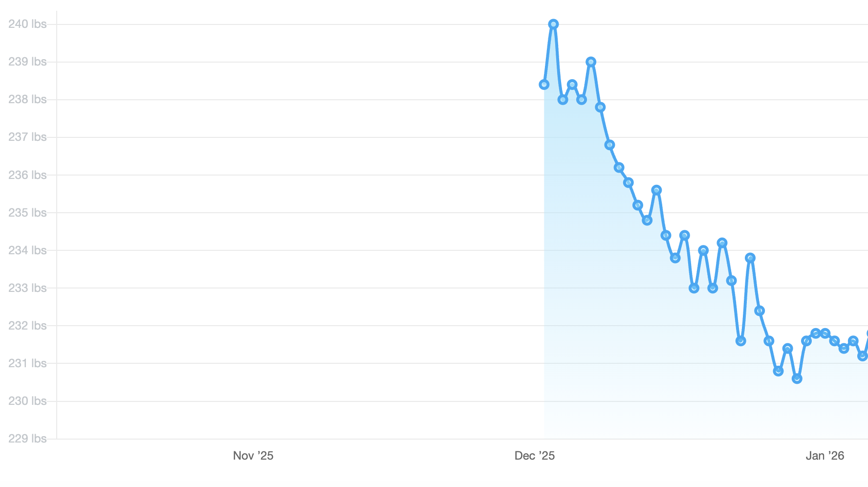Select the 232 lbs axis label

[27, 326]
